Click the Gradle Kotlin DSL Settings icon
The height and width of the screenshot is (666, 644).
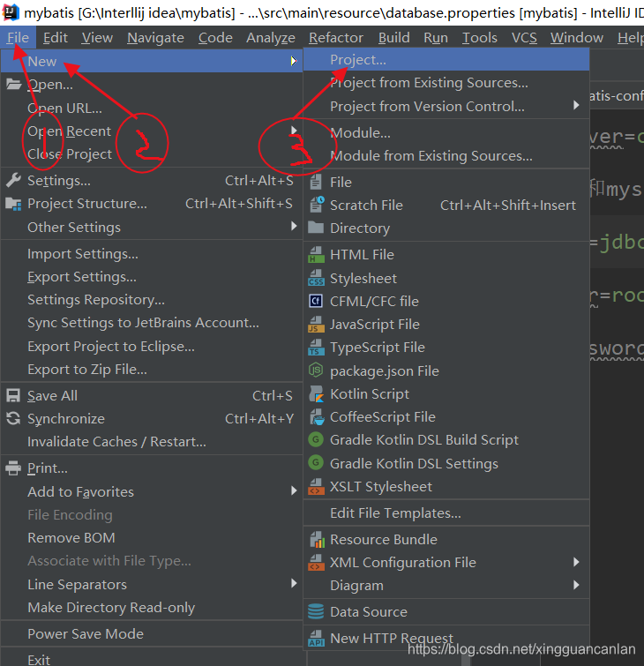pos(316,463)
